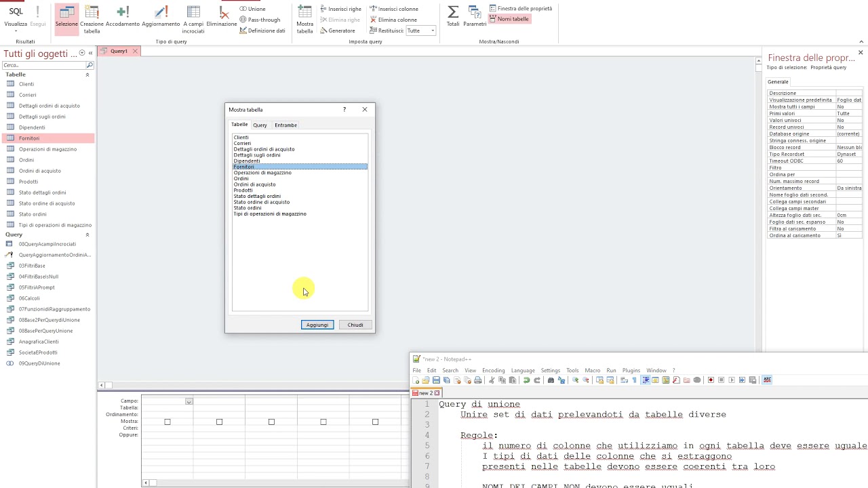Viewport: 868px width, 488px height.
Task: Click Inserisci righe in ribbon
Action: pos(340,9)
